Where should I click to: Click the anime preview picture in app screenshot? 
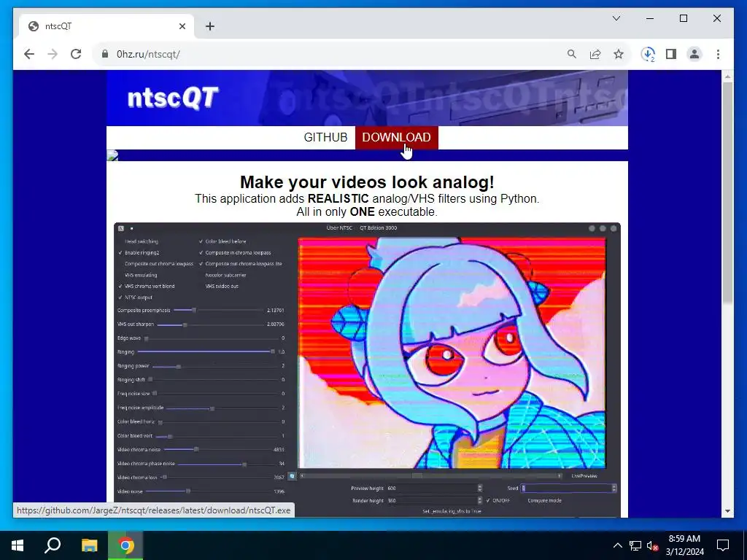(452, 353)
